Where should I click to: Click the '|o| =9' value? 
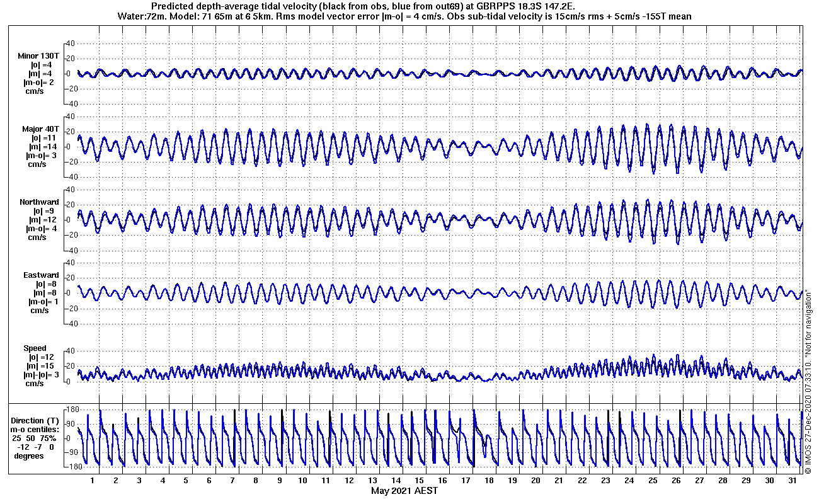43,211
